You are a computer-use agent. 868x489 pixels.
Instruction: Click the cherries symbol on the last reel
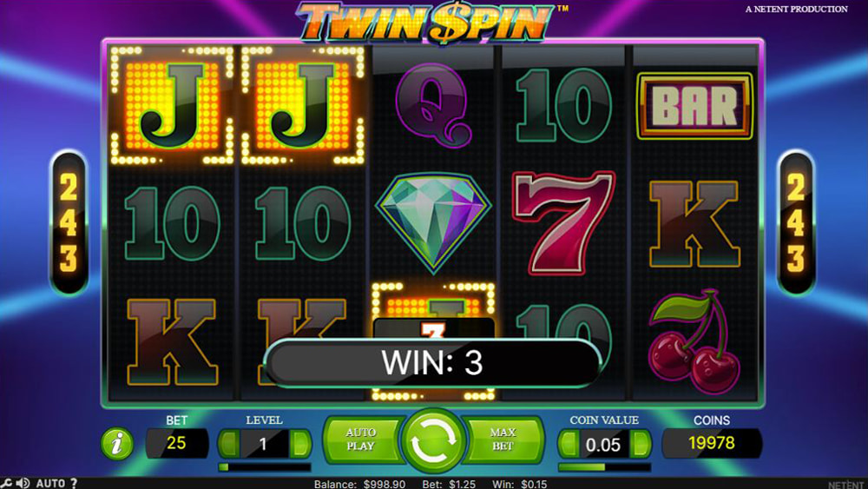click(x=694, y=341)
